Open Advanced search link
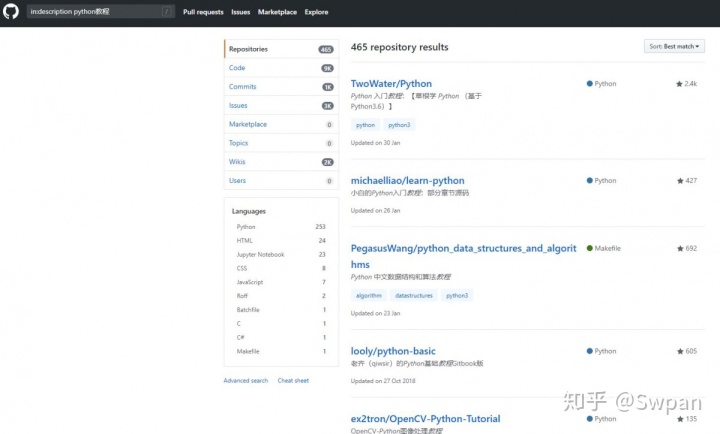The image size is (720, 434). [246, 381]
